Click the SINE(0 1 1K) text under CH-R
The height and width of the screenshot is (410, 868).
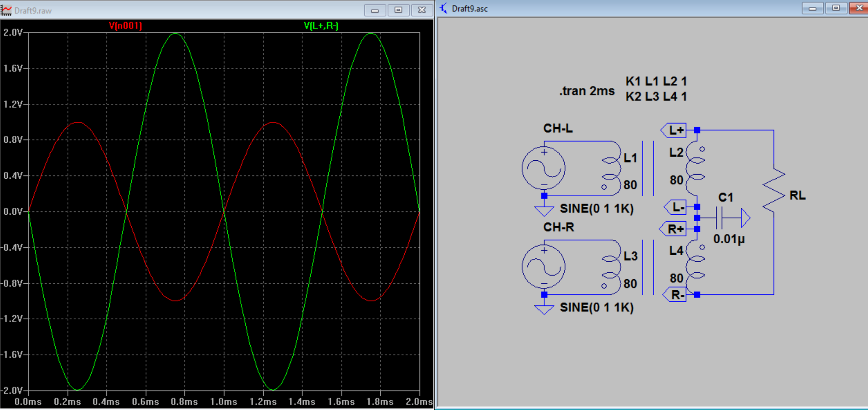pos(596,307)
